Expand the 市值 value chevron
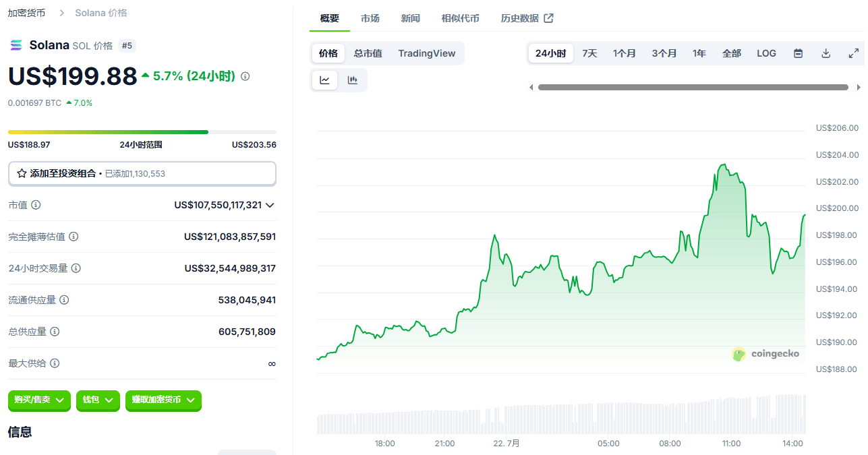 point(270,205)
